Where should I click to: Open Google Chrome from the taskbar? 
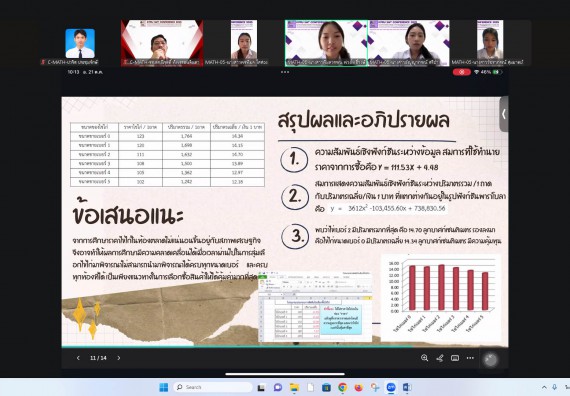point(342,388)
